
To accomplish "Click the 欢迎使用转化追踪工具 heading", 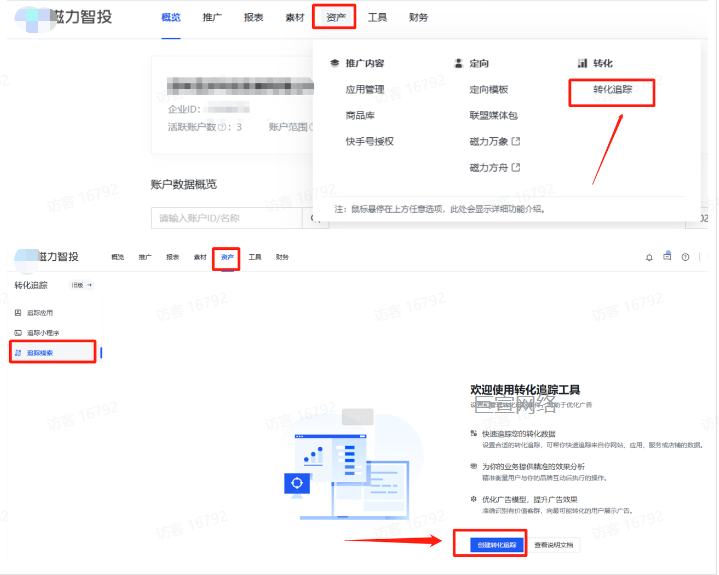I will (x=525, y=390).
